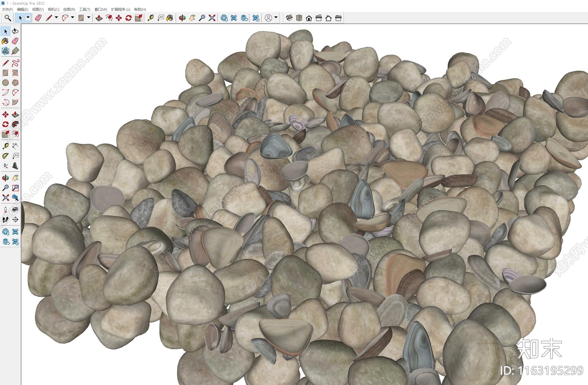Open the 工具(T) menu
The height and width of the screenshot is (385, 588).
pos(85,10)
